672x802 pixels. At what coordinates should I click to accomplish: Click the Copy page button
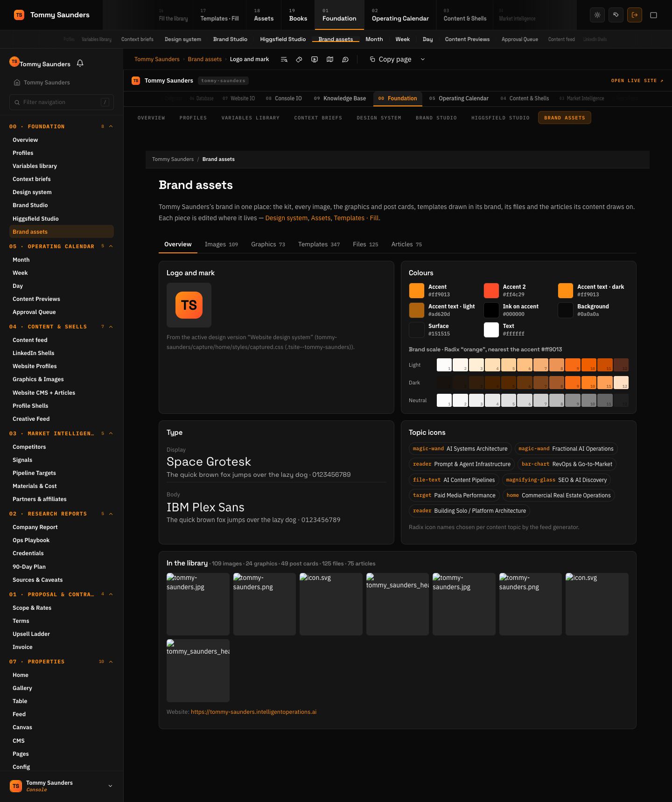(391, 59)
